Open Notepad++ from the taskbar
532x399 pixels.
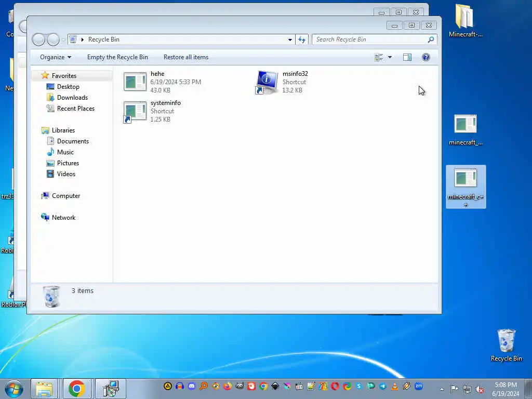(x=311, y=386)
